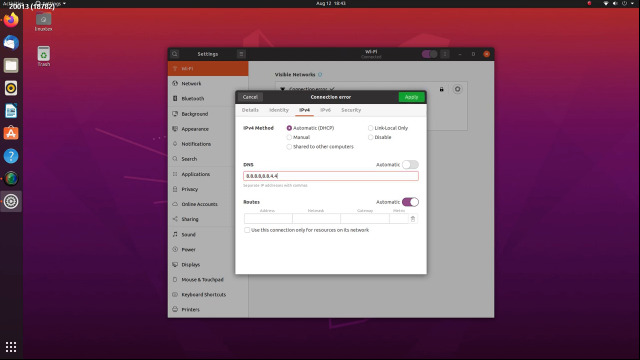Open the clock and calendar in top bar
This screenshot has width=640, height=360.
331,3
